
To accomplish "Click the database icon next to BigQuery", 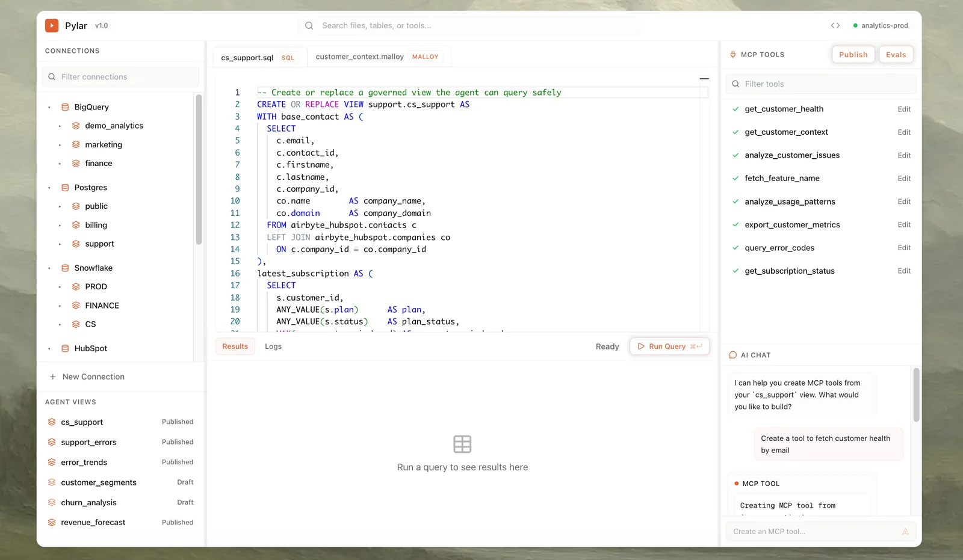I will pyautogui.click(x=64, y=106).
